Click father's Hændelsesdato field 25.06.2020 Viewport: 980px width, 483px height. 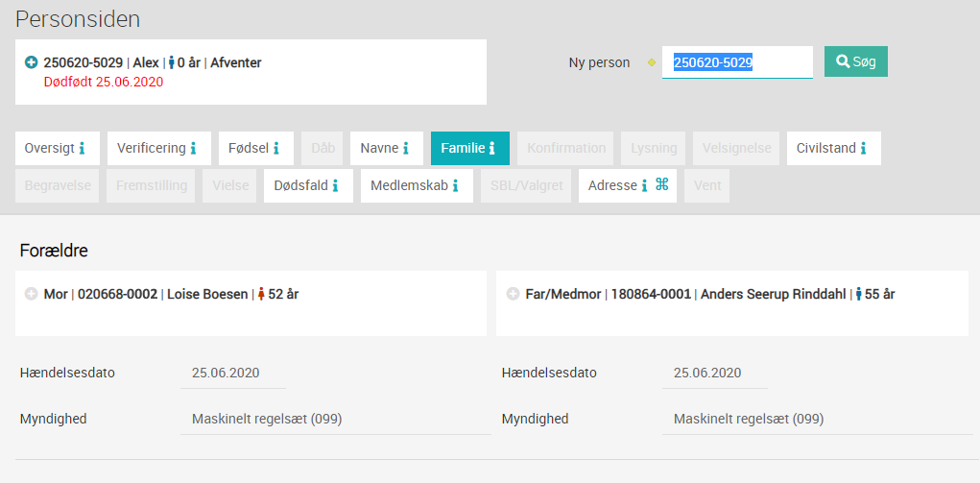(x=714, y=374)
